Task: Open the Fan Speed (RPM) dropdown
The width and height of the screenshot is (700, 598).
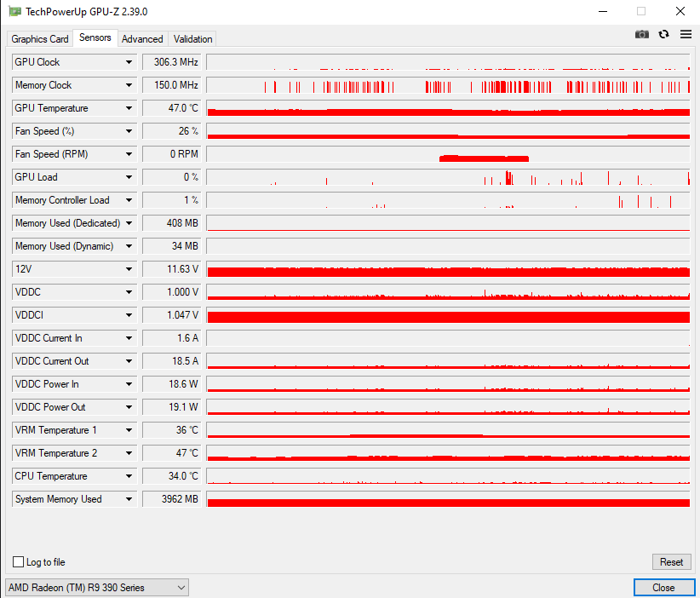Action: [129, 154]
